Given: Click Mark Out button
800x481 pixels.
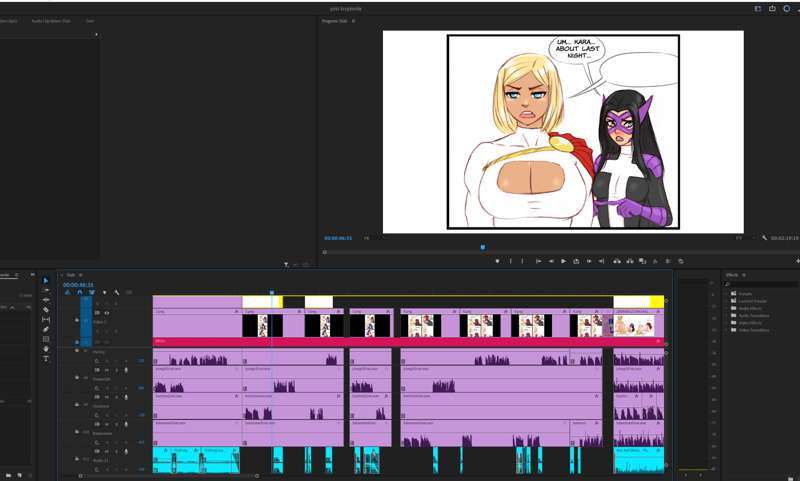Looking at the screenshot, I should click(522, 261).
